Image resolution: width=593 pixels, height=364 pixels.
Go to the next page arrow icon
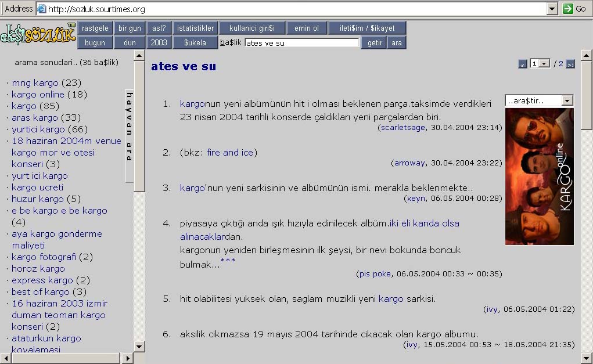(570, 64)
